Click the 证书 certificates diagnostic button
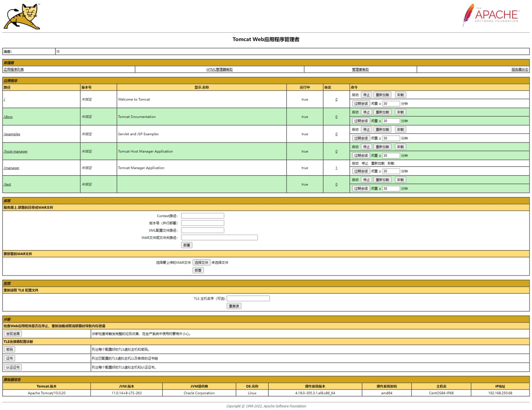Screen dimensions: 532x410 tap(9, 358)
